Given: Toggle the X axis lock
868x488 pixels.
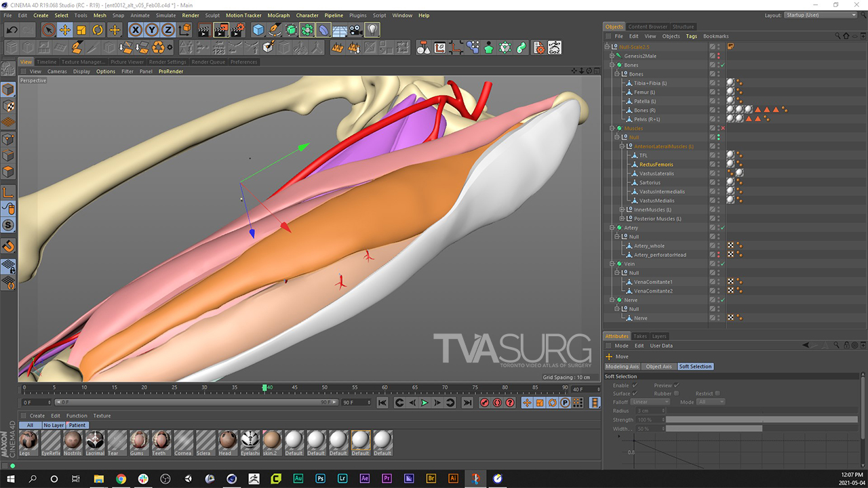Looking at the screenshot, I should [x=136, y=30].
